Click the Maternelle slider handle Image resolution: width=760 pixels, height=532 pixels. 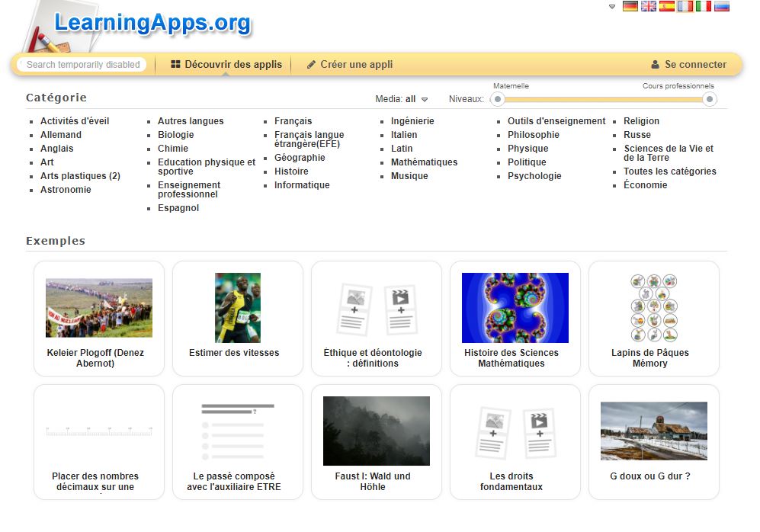coord(497,99)
